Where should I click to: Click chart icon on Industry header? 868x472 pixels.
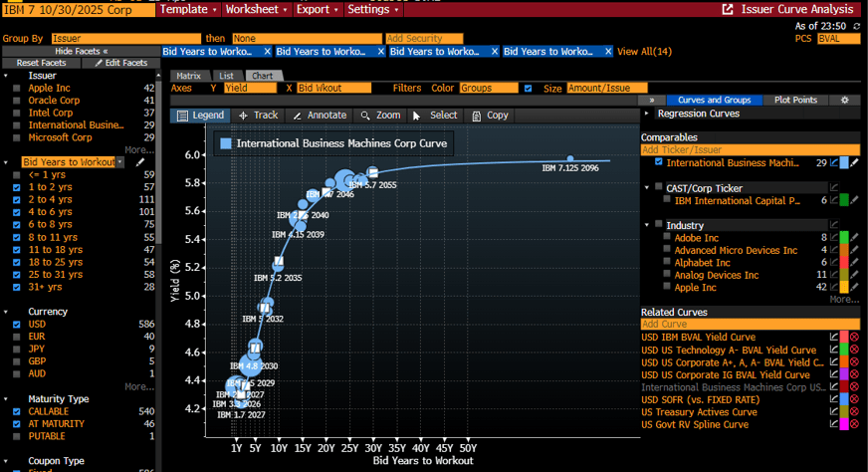pyautogui.click(x=834, y=225)
